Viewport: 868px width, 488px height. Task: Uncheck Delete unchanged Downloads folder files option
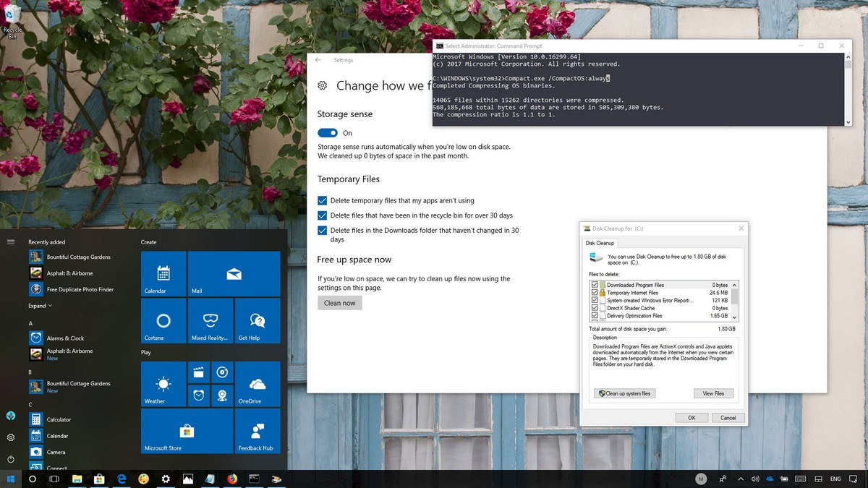323,231
